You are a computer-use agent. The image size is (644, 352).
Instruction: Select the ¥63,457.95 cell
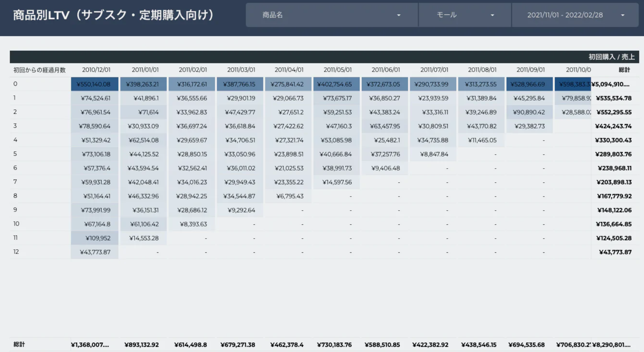click(385, 126)
